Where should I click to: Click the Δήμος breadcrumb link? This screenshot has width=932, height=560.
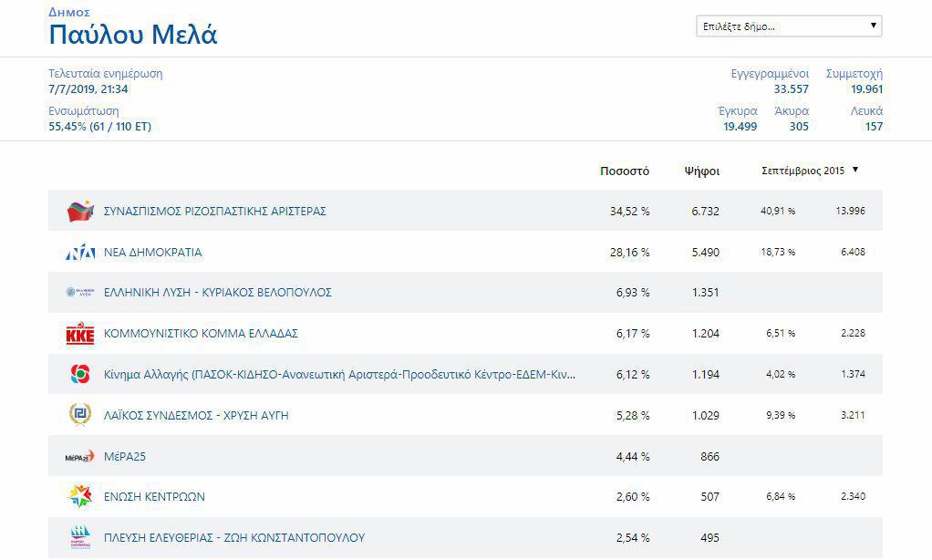[x=69, y=12]
